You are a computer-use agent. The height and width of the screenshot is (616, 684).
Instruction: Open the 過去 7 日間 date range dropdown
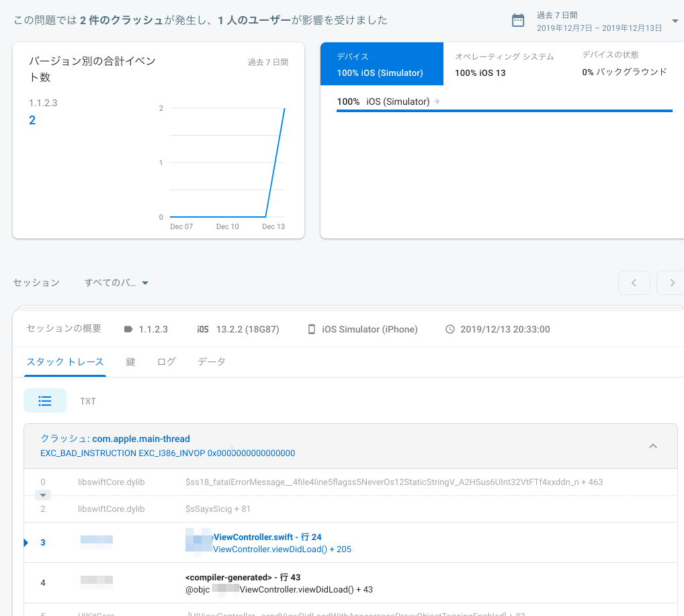tap(675, 21)
